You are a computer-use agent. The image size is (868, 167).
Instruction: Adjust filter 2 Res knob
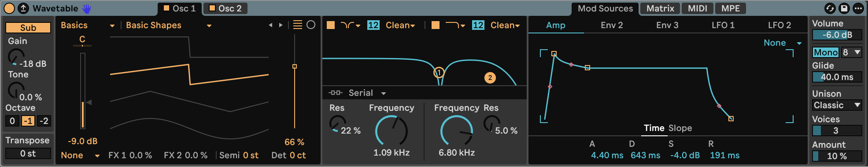(x=492, y=124)
